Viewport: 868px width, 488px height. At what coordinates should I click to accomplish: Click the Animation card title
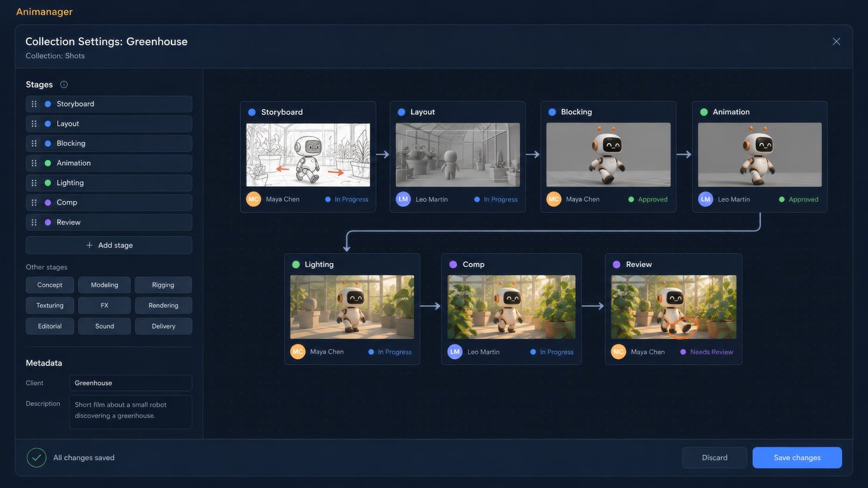pos(731,112)
